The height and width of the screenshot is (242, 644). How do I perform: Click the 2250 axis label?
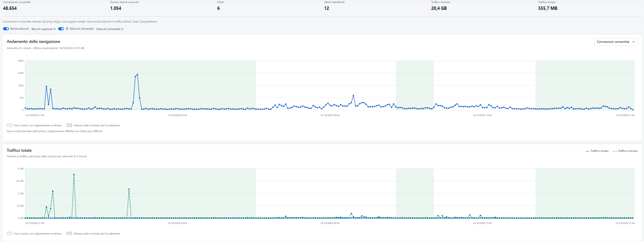pos(21,73)
